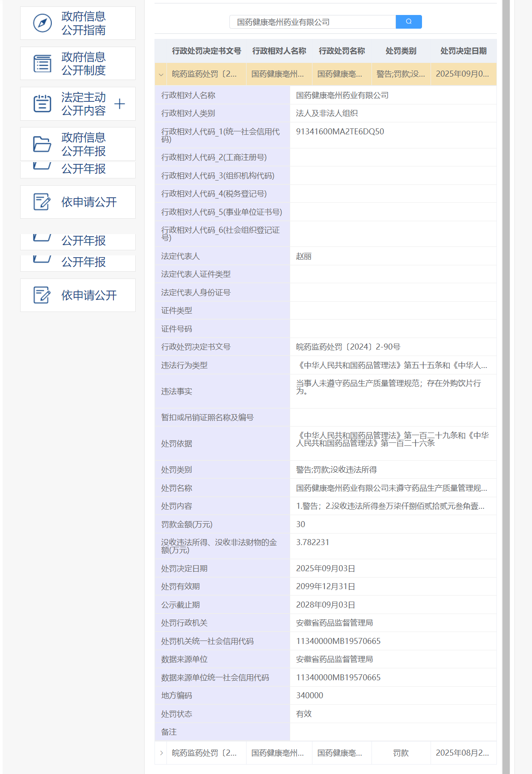The image size is (532, 774).
Task: Click credit code 91341600MA2TE6DQ50
Action: click(340, 131)
